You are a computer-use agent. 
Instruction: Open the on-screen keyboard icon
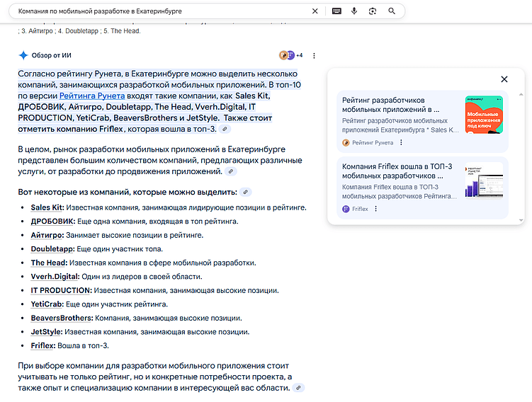point(336,11)
